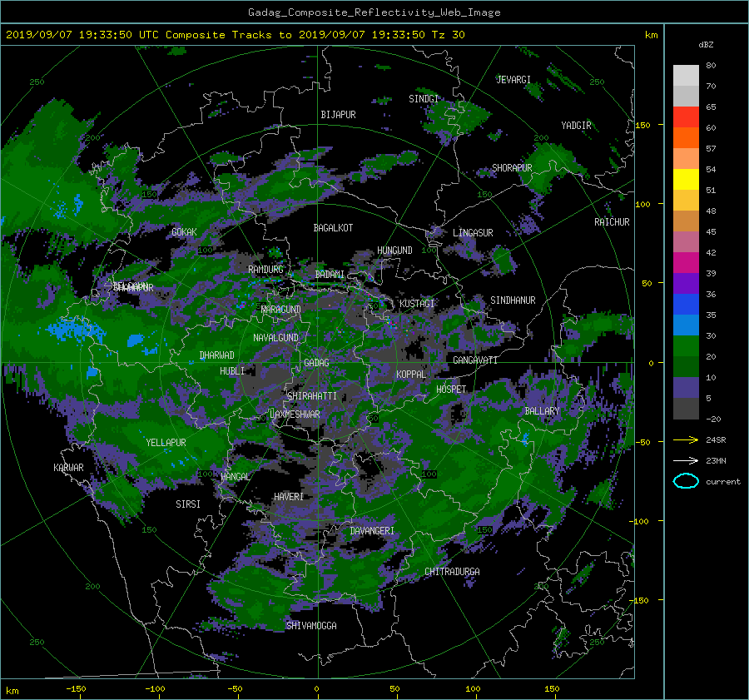749x700 pixels.
Task: Select the bright green 30 dBZ swatch
Action: pos(686,346)
